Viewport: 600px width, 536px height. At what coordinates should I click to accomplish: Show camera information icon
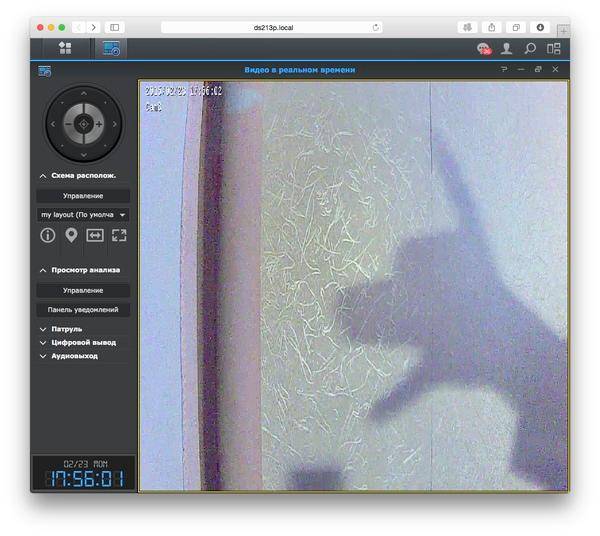click(48, 235)
